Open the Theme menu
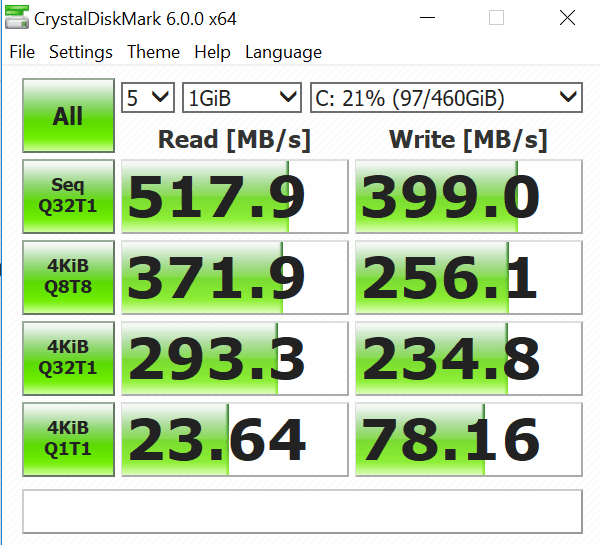The image size is (600, 545). [154, 52]
